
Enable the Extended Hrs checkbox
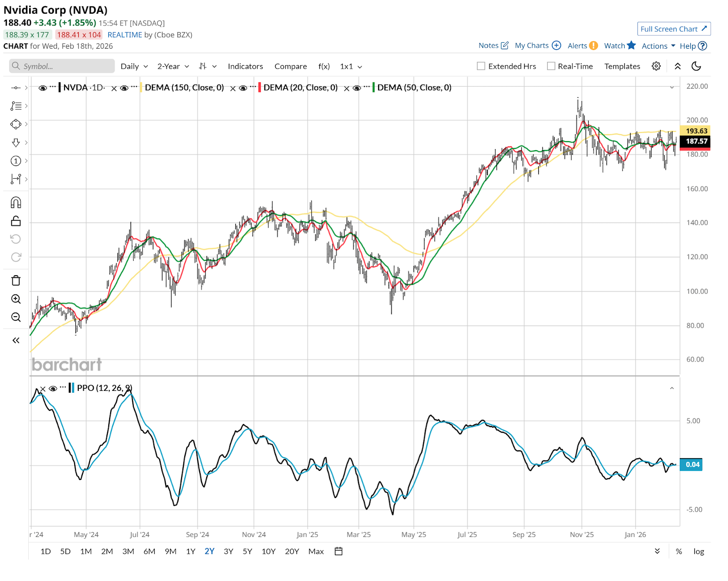[481, 66]
